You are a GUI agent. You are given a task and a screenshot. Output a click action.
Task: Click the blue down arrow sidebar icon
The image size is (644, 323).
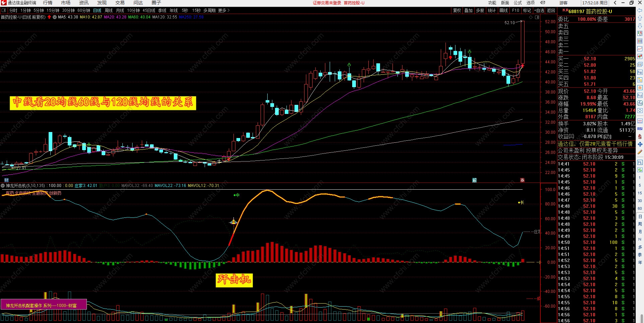[640, 26]
